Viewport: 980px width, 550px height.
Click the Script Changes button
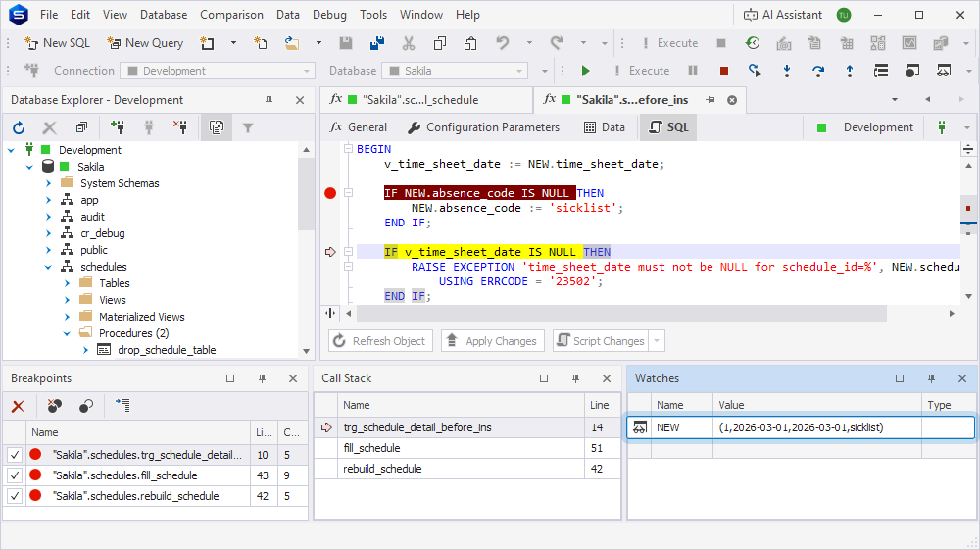coord(601,341)
